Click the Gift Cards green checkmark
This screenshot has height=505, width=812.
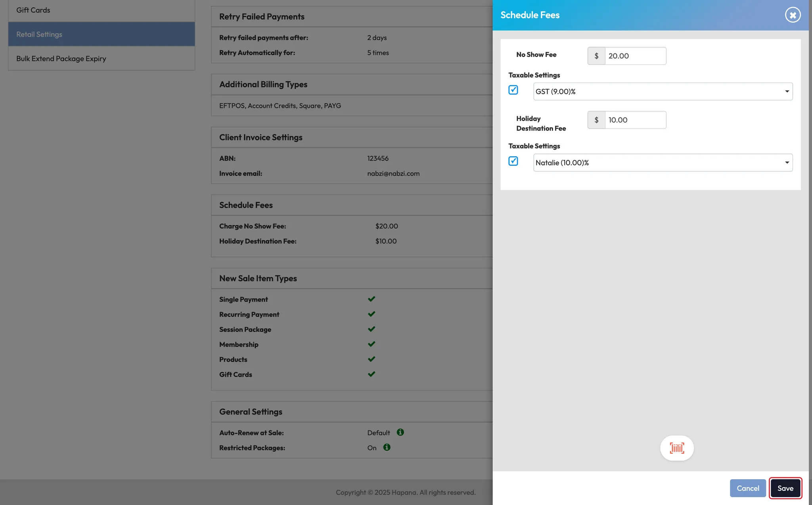tap(372, 374)
